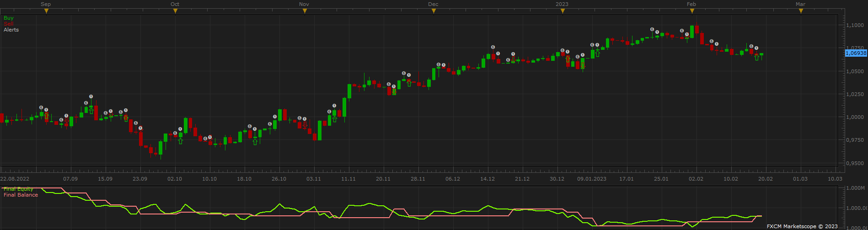Click the 2023 year triangle marker
The height and width of the screenshot is (230, 868).
point(563,11)
